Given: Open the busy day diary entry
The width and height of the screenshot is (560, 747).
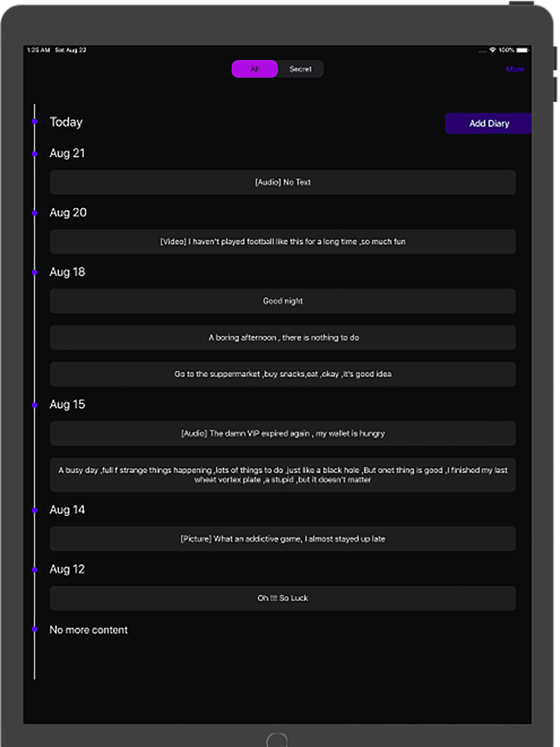Looking at the screenshot, I should (283, 475).
